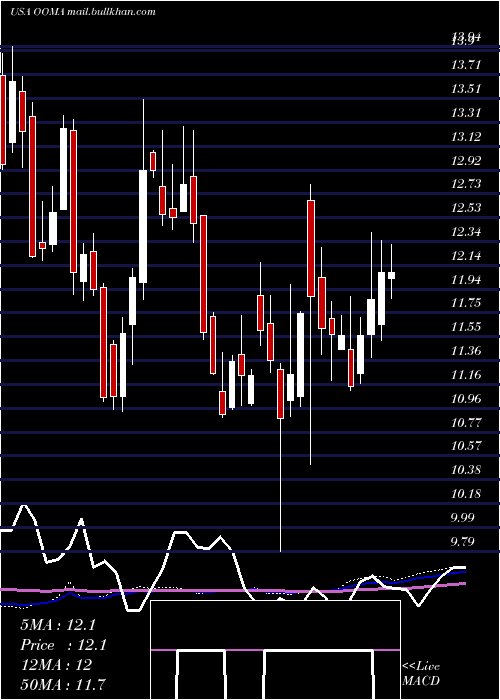
Task: Click the 13.12 price level label
Action: [466, 137]
